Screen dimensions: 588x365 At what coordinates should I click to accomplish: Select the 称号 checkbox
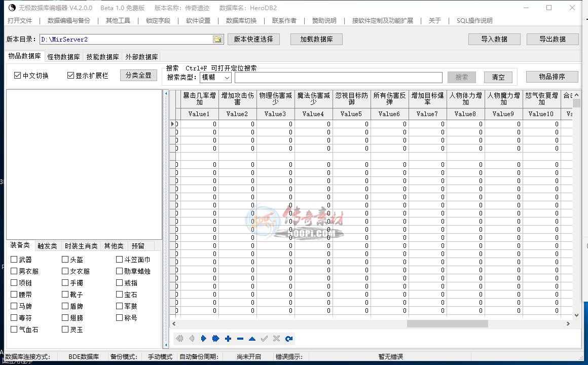pos(119,317)
